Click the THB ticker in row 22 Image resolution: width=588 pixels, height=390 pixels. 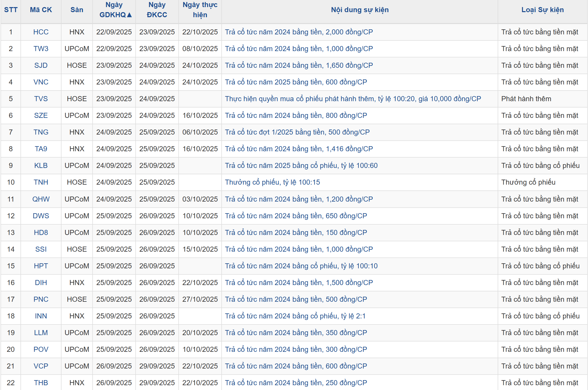coord(41,383)
